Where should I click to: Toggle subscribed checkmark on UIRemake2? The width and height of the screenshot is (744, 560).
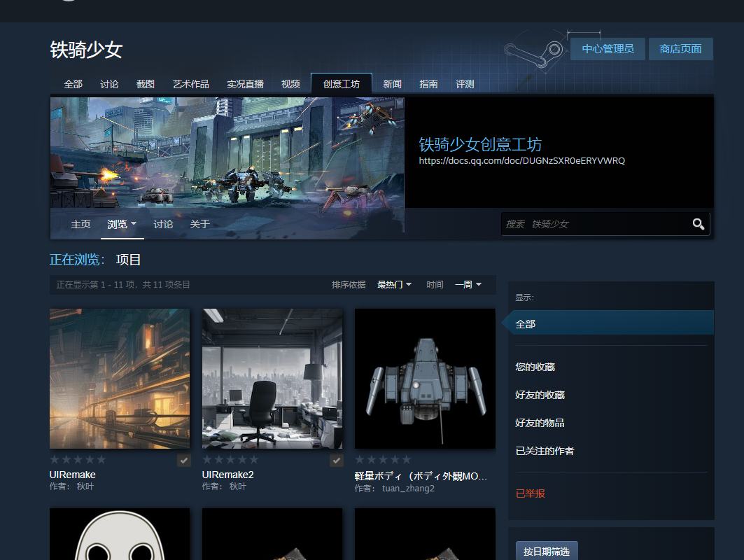click(x=337, y=460)
